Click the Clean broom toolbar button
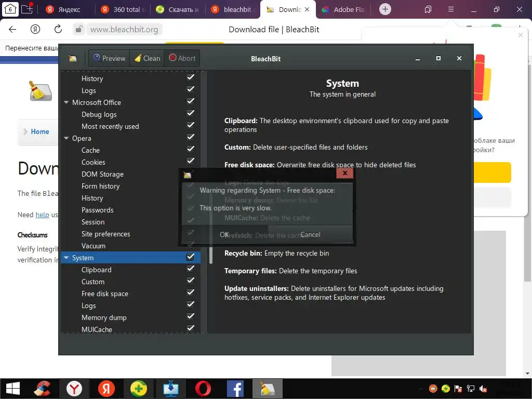 click(x=147, y=58)
